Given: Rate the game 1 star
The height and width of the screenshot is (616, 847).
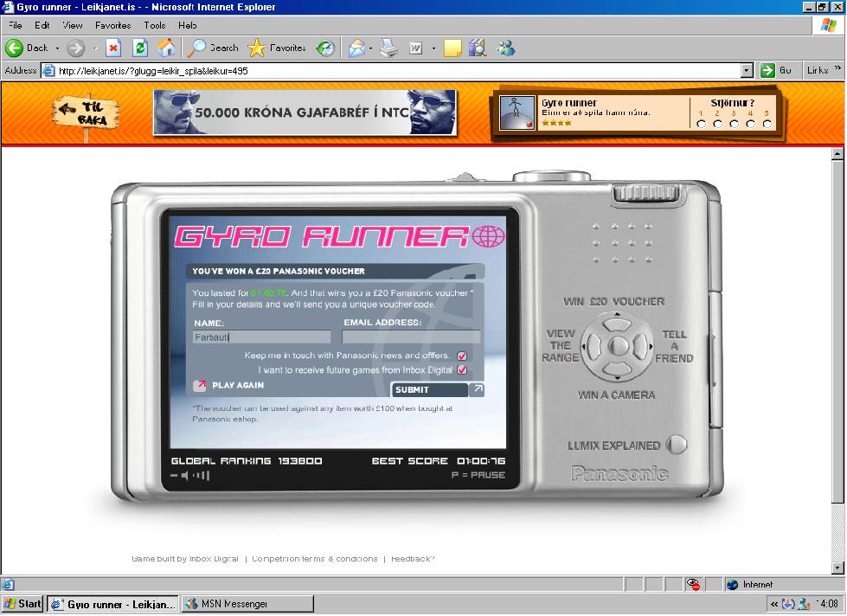Looking at the screenshot, I should tap(701, 125).
